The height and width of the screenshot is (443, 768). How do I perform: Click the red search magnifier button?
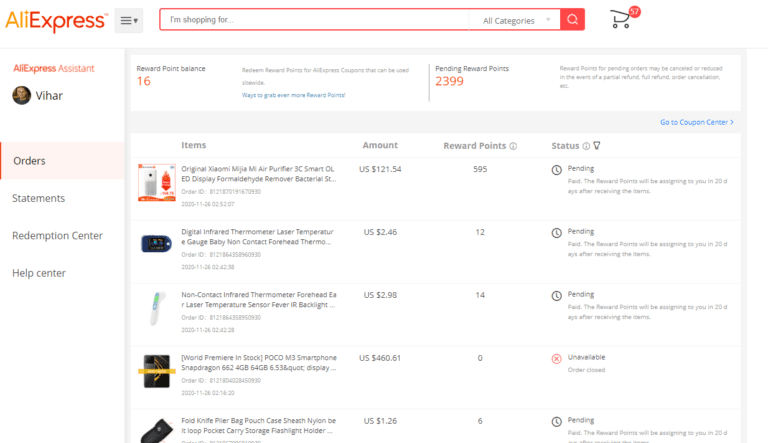pos(573,20)
